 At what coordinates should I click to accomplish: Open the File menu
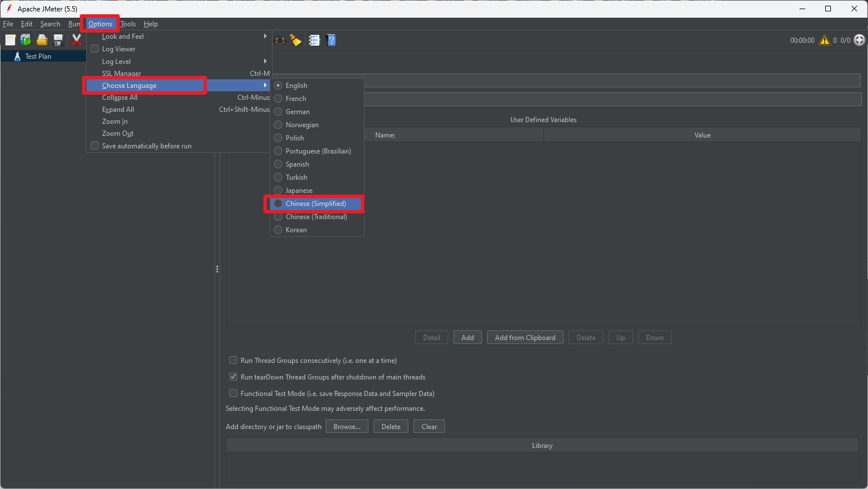[8, 24]
